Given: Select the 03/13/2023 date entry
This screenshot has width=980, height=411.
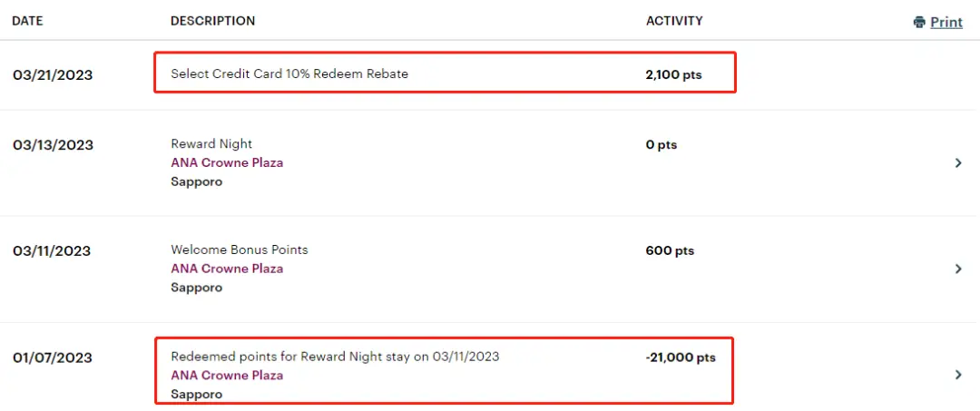Looking at the screenshot, I should pyautogui.click(x=53, y=145).
